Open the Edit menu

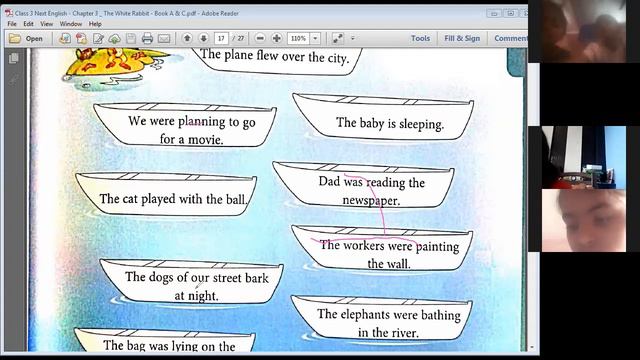point(28,24)
